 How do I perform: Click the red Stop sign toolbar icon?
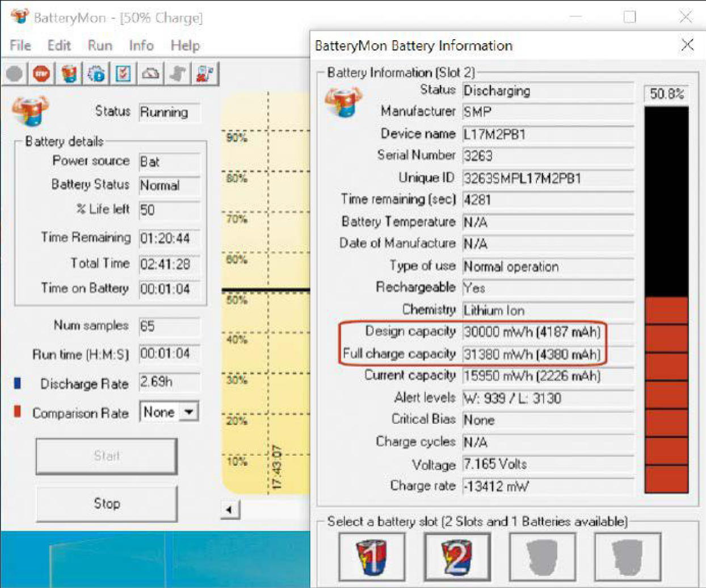[41, 73]
